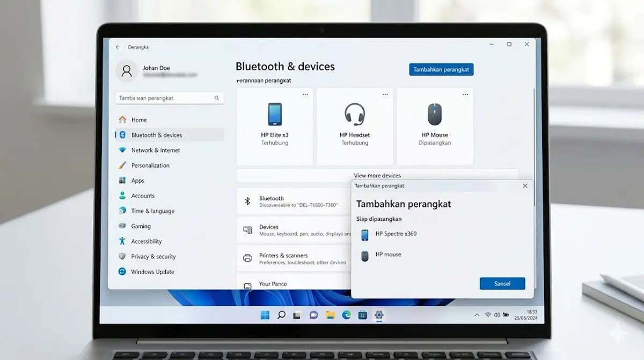
Task: Select HP Spectre x360 to pair
Action: click(397, 234)
